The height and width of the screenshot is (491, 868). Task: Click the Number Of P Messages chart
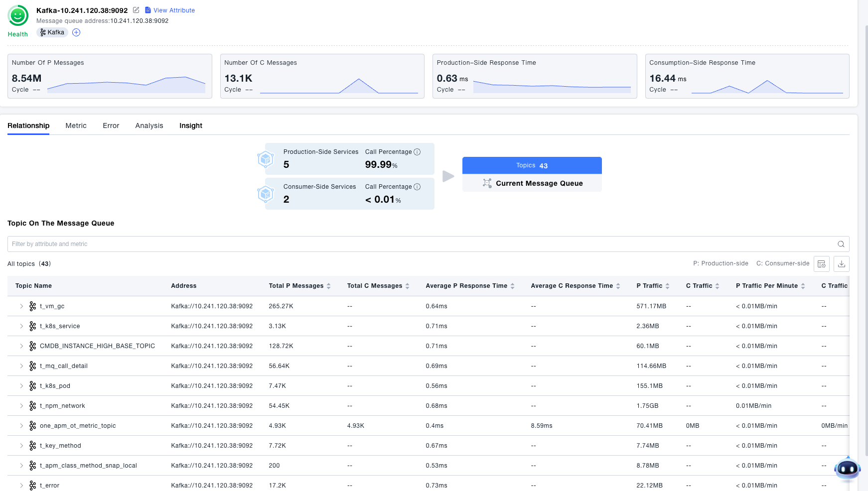coord(126,85)
